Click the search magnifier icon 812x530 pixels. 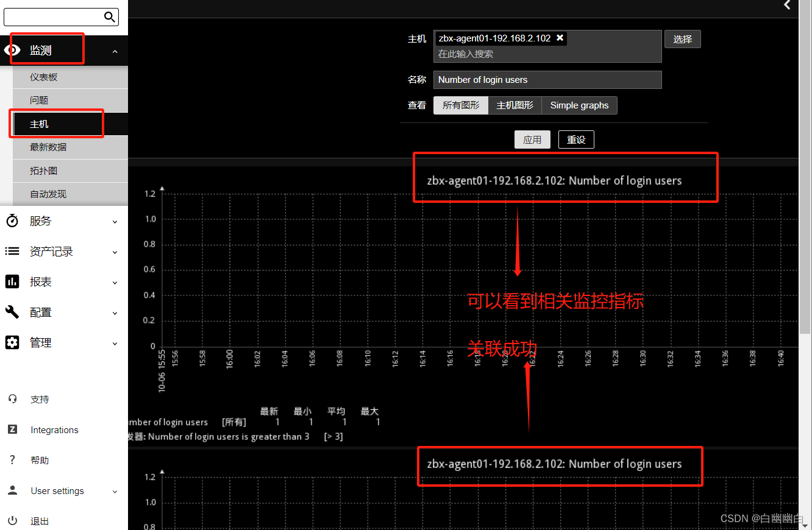pos(110,17)
